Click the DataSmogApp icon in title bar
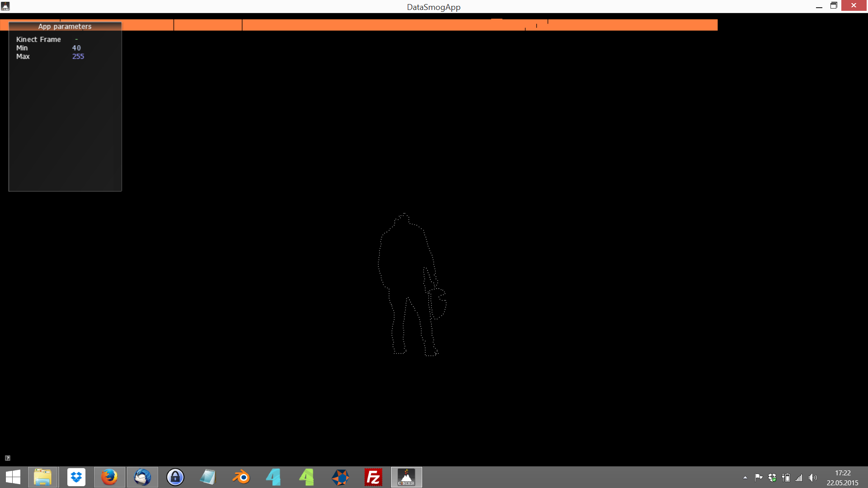The height and width of the screenshot is (488, 868). point(5,6)
